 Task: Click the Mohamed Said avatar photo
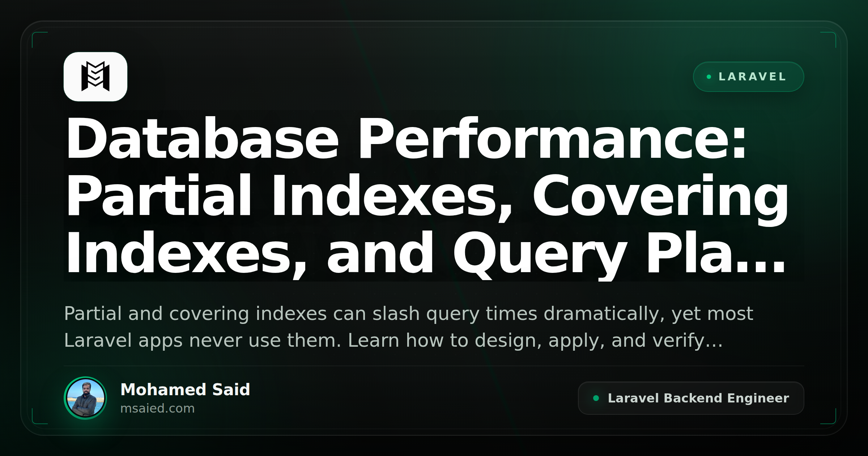[85, 398]
